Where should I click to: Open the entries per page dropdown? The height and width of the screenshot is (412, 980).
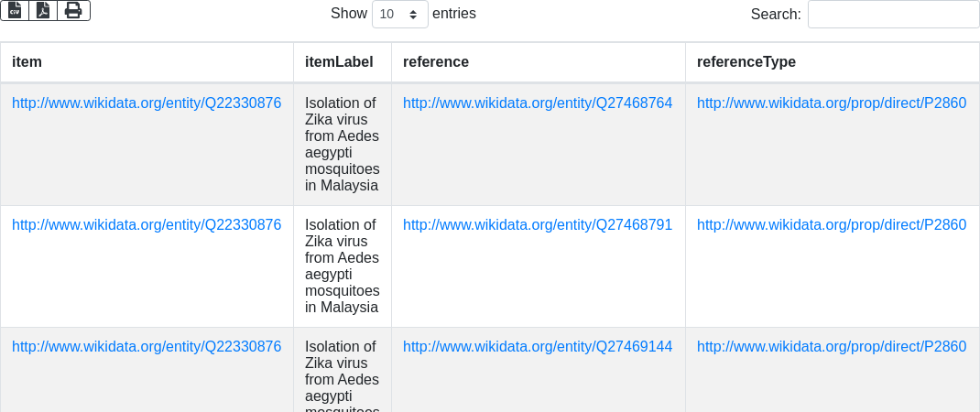coord(400,14)
